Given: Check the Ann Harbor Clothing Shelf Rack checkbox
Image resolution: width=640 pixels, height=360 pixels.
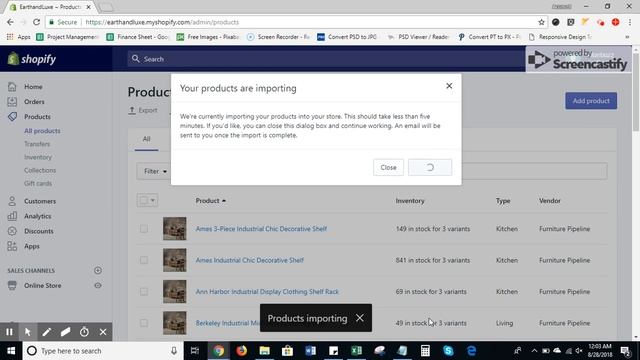Looking at the screenshot, I should pos(144,291).
